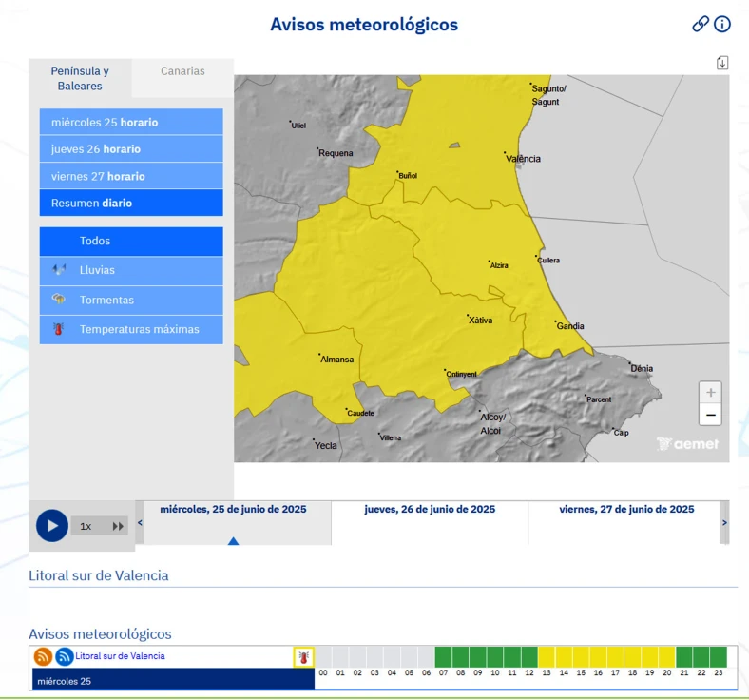Select viernes, 27 de junio timeline day
Viewport: 749px width, 700px height.
tap(624, 523)
